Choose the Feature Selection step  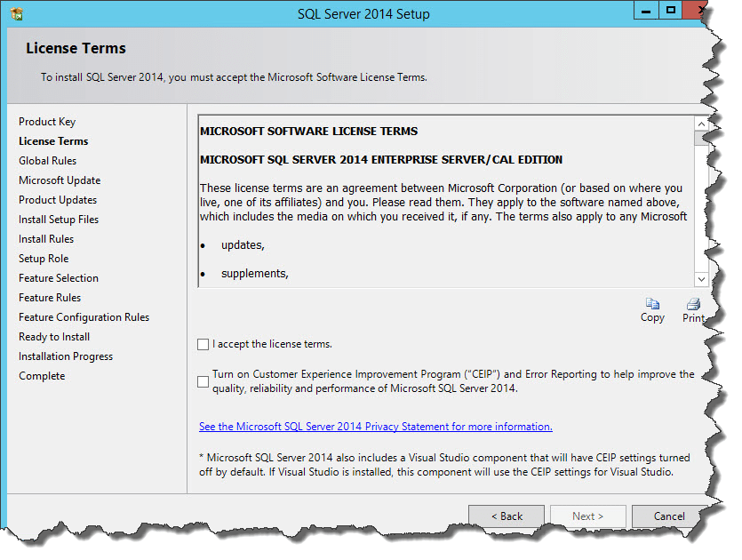[59, 278]
